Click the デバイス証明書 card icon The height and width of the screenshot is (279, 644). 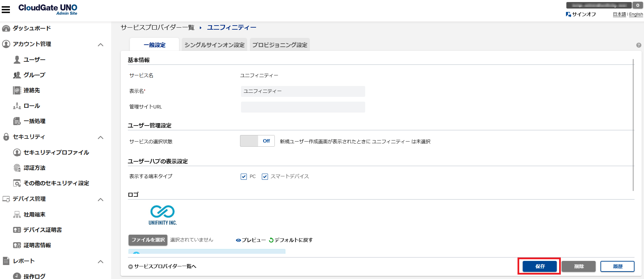[17, 230]
